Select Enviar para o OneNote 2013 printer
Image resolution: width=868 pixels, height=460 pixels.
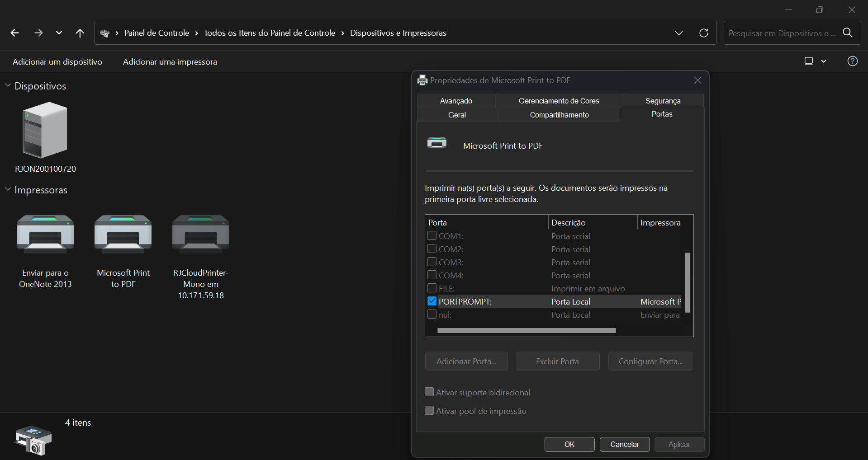point(45,234)
